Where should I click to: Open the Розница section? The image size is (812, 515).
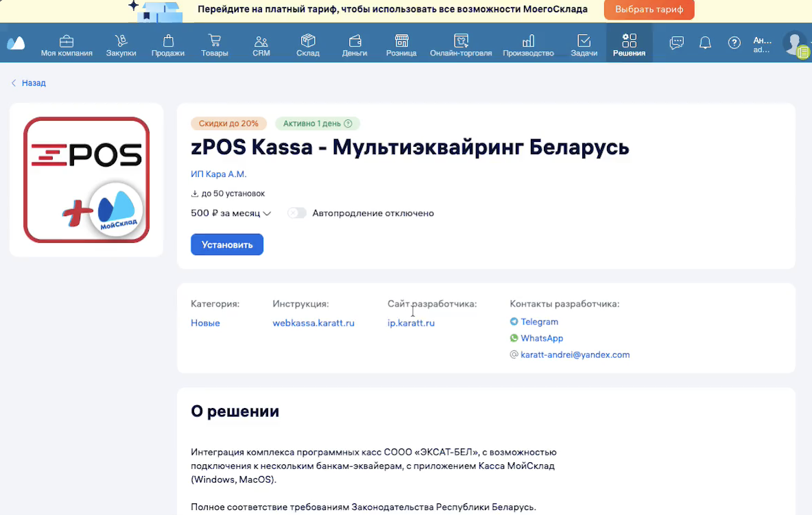point(401,45)
